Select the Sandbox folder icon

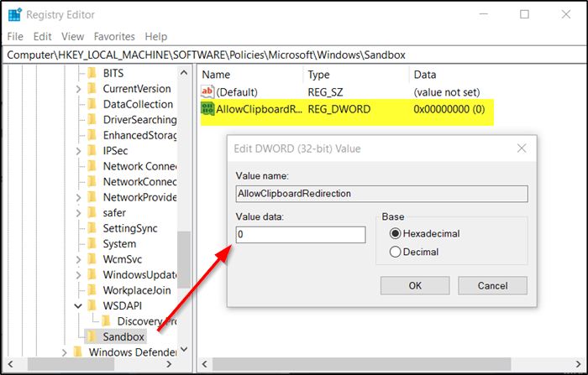(92, 336)
